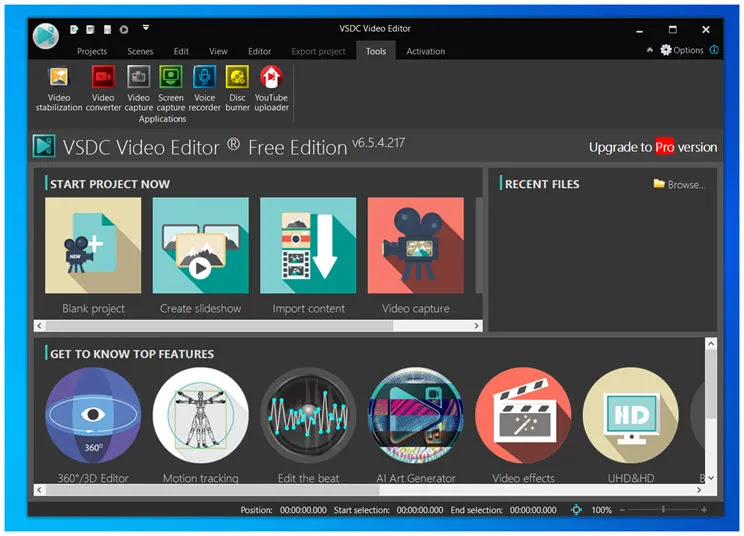Open the quick access toolbar customize dropdown

point(146,28)
